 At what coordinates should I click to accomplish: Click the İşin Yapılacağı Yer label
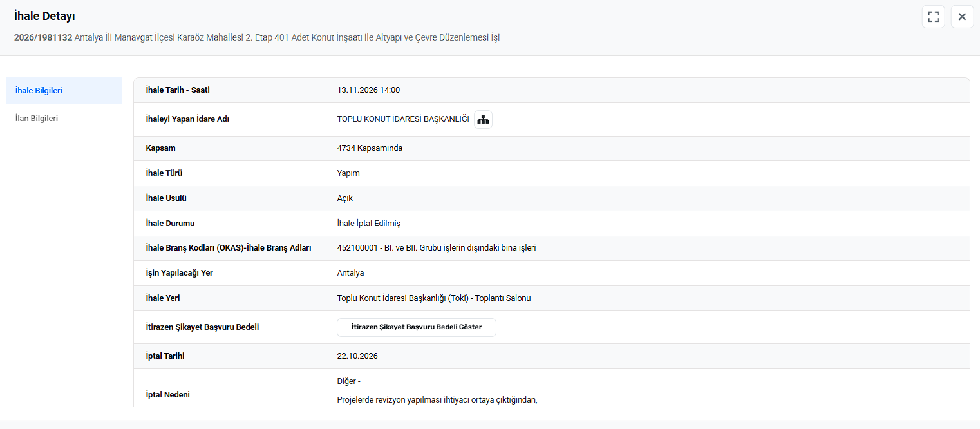[x=180, y=273]
